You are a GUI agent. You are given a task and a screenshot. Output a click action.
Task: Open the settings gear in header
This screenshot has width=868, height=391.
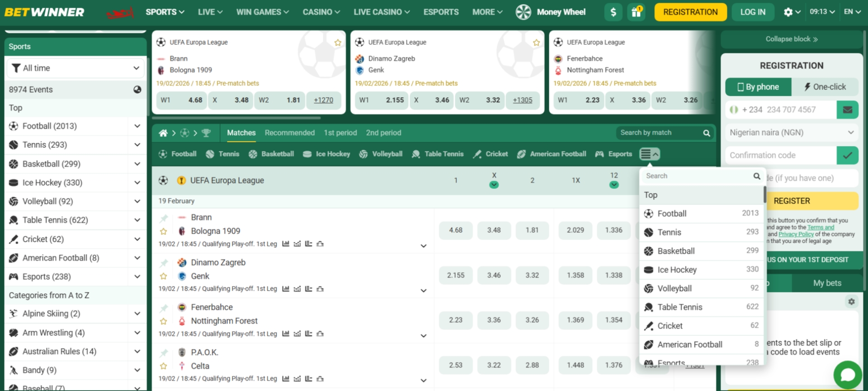click(788, 12)
